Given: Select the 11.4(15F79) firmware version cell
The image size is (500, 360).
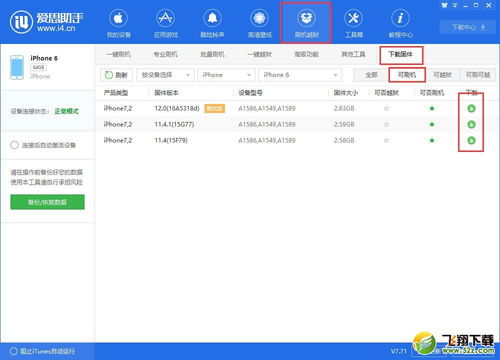Looking at the screenshot, I should click(171, 140).
